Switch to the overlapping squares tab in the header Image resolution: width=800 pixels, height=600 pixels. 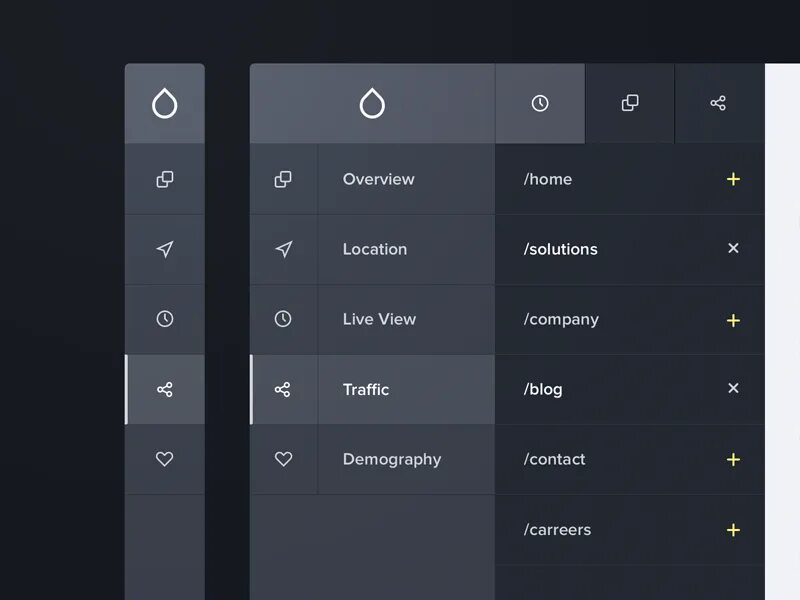coord(630,103)
